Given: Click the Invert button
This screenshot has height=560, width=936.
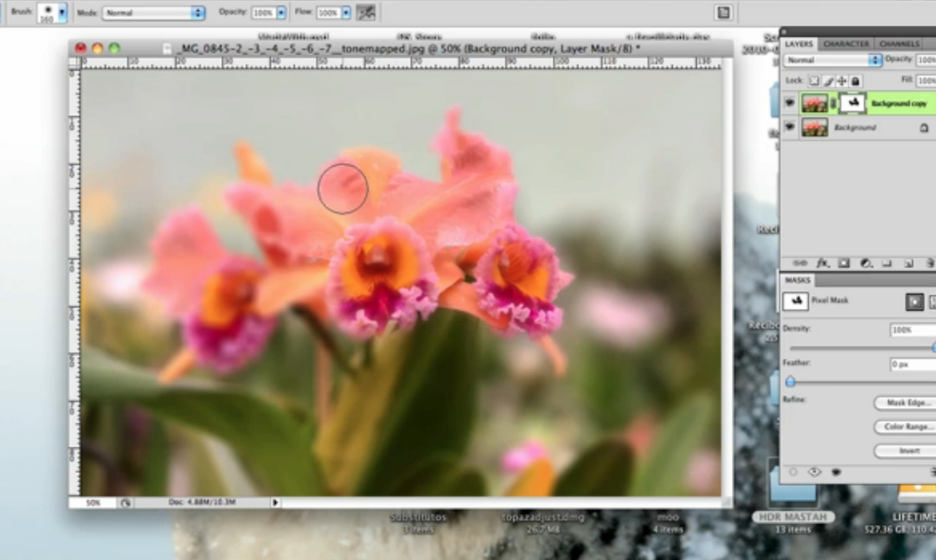Looking at the screenshot, I should pyautogui.click(x=905, y=450).
